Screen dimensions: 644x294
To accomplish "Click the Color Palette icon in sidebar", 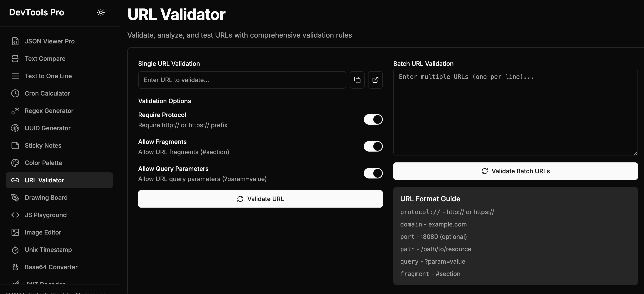I will 15,163.
